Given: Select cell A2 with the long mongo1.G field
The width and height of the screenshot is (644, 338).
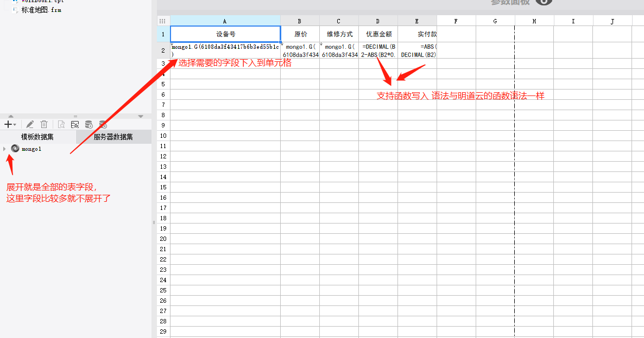Looking at the screenshot, I should 225,50.
